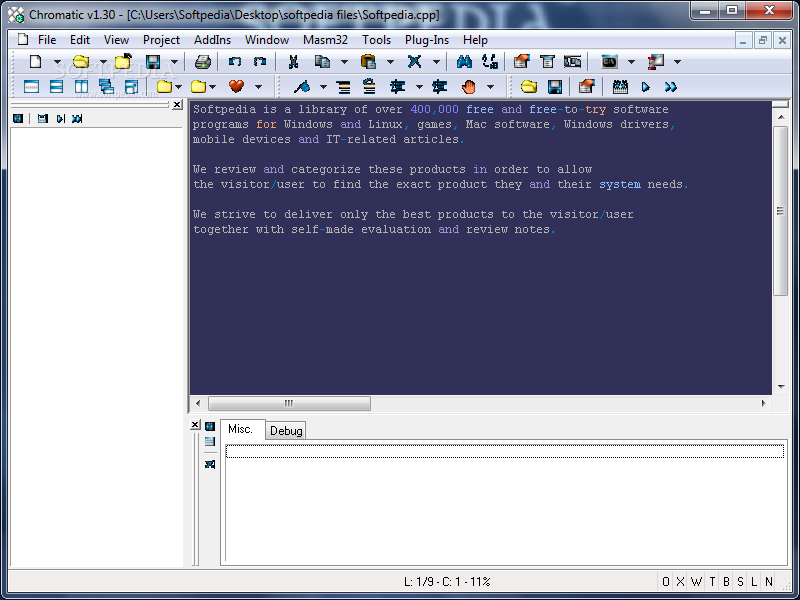Screen dimensions: 800x600
Task: Expand the dropdown beside the heart icon
Action: coord(259,87)
